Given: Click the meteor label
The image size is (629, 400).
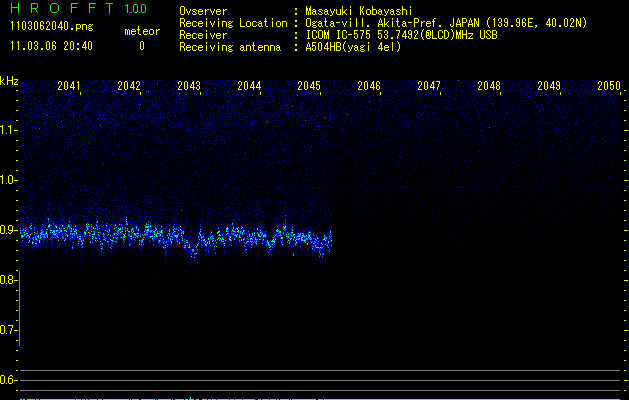Looking at the screenshot, I should [x=141, y=31].
